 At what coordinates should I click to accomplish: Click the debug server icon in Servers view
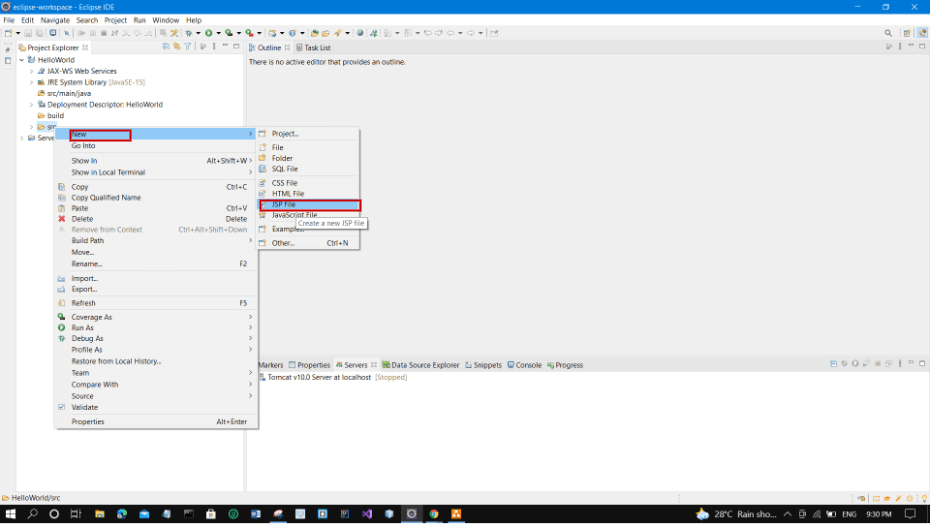click(x=844, y=363)
